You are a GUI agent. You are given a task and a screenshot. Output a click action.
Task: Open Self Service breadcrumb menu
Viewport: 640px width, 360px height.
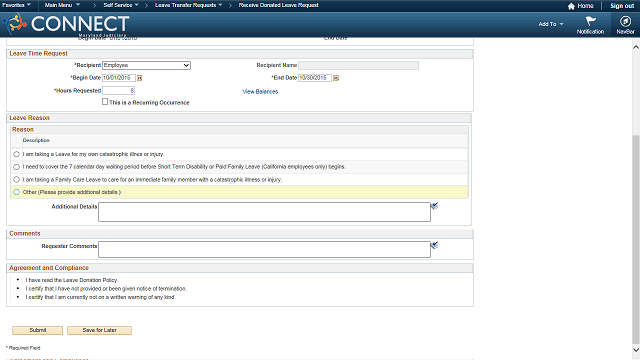coord(121,5)
